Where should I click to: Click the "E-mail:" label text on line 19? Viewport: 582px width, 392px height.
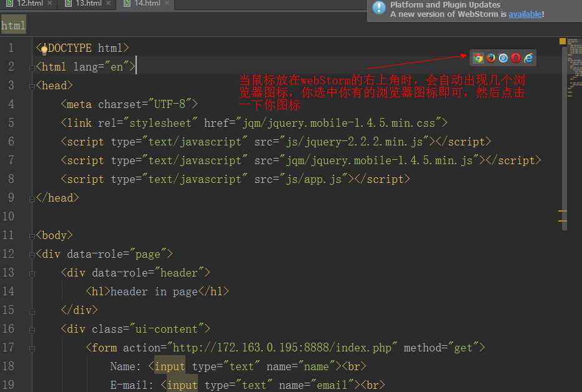[x=132, y=385]
